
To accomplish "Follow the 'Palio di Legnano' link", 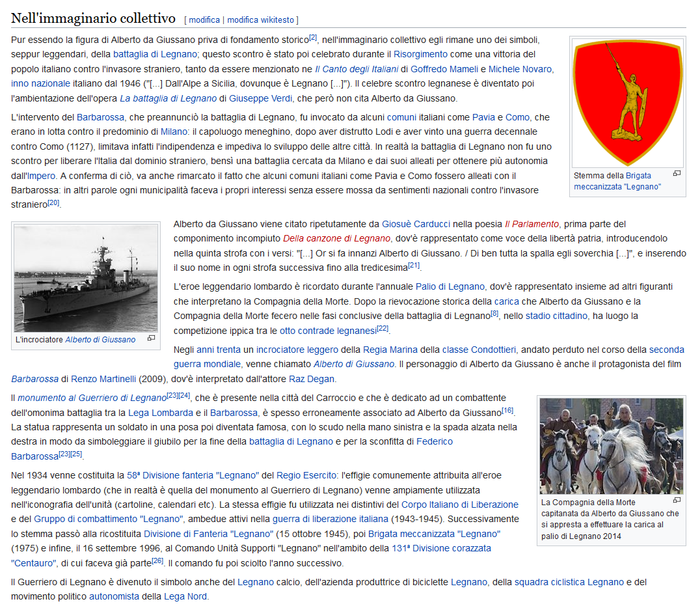I will click(450, 286).
